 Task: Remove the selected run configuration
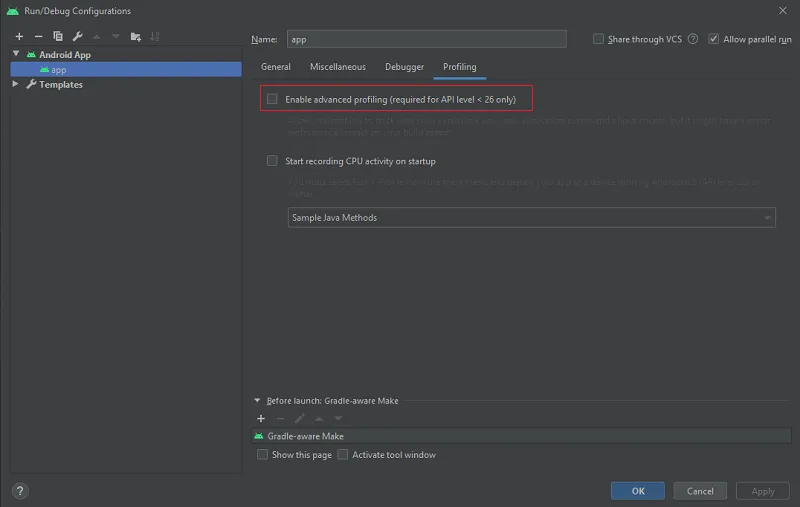[x=38, y=36]
